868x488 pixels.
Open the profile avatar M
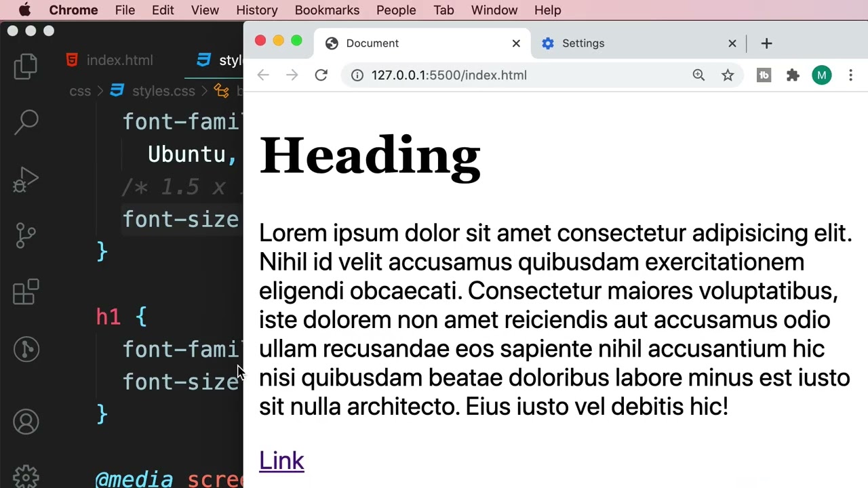pos(822,75)
